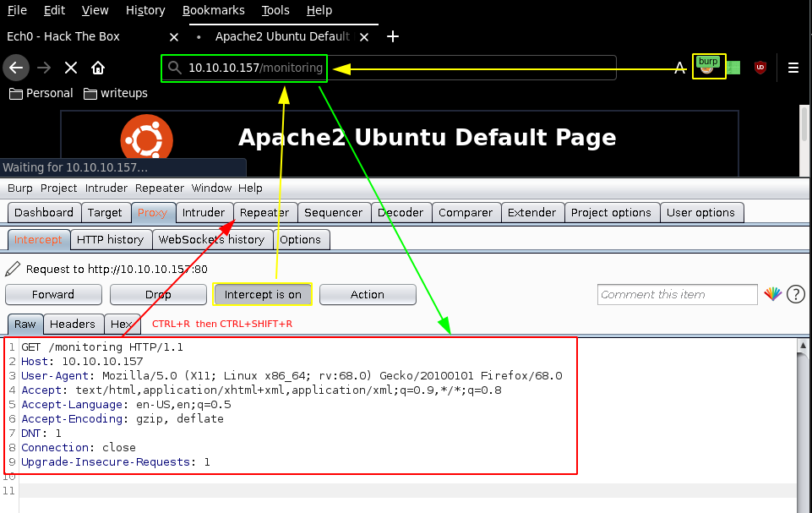Open the Personal bookmarks folder
Screen dimensions: 812x513
coord(41,93)
